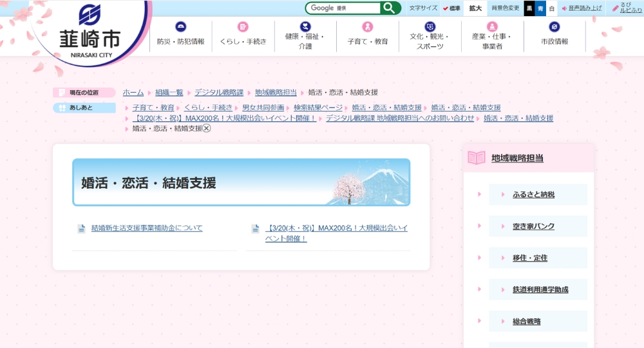Open the 子育て・教育 menu icon

[x=368, y=27]
